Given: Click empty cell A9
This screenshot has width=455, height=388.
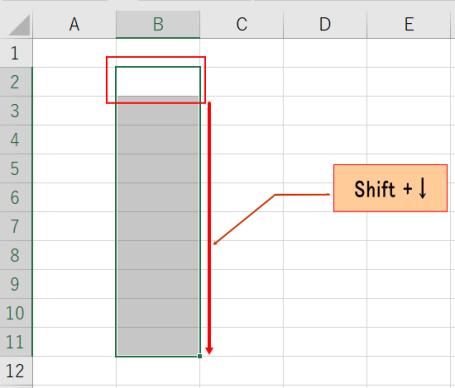Looking at the screenshot, I should pos(74,284).
